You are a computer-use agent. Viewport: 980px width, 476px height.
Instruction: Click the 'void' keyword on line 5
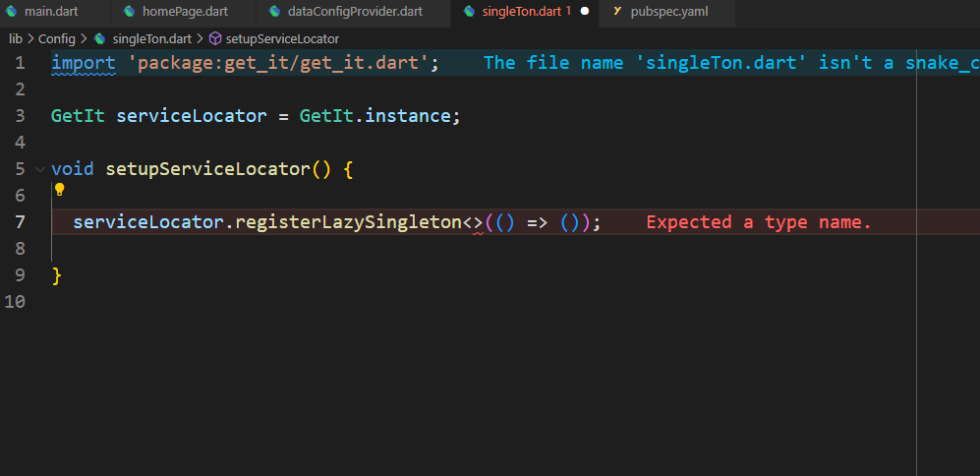pyautogui.click(x=73, y=169)
